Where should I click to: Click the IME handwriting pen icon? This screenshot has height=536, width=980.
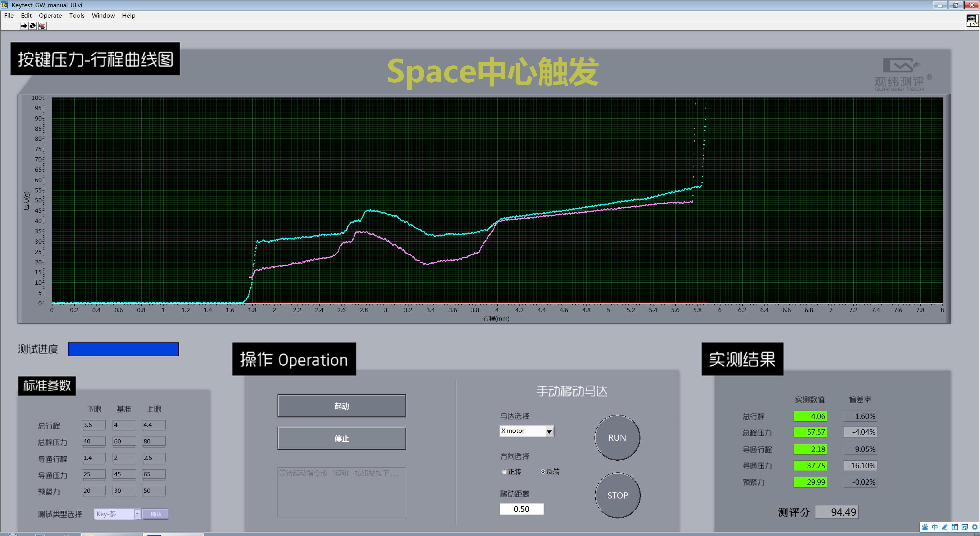pyautogui.click(x=945, y=527)
